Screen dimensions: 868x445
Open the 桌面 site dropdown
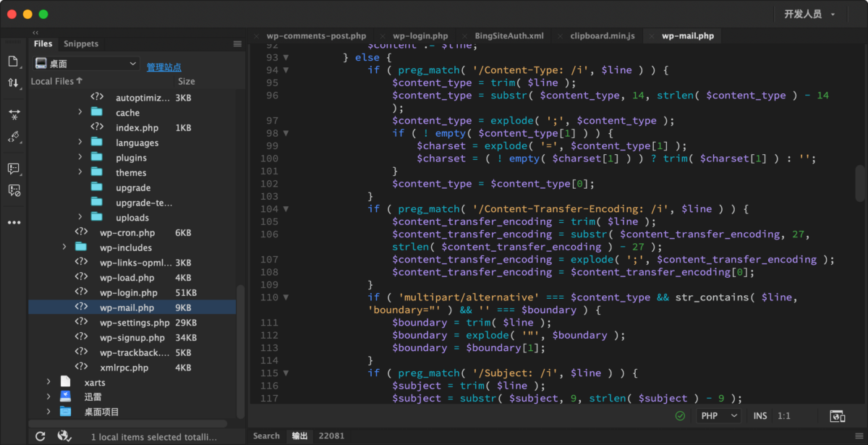point(86,64)
